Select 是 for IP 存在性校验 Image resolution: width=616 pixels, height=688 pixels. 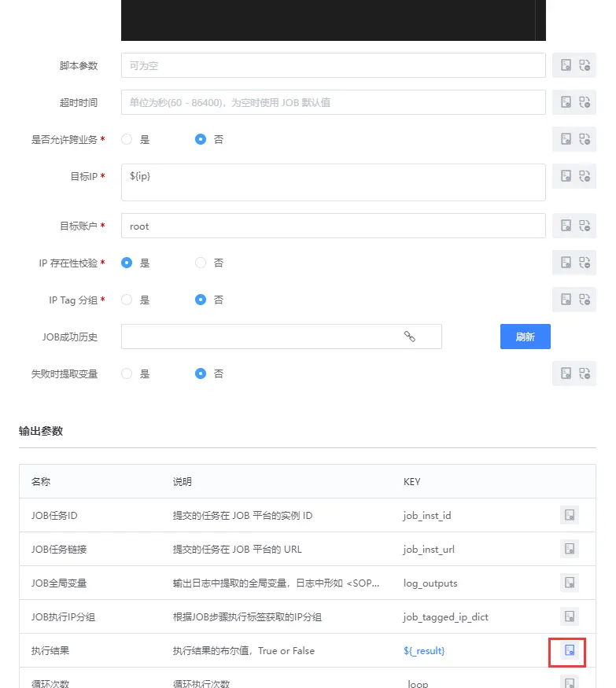127,263
